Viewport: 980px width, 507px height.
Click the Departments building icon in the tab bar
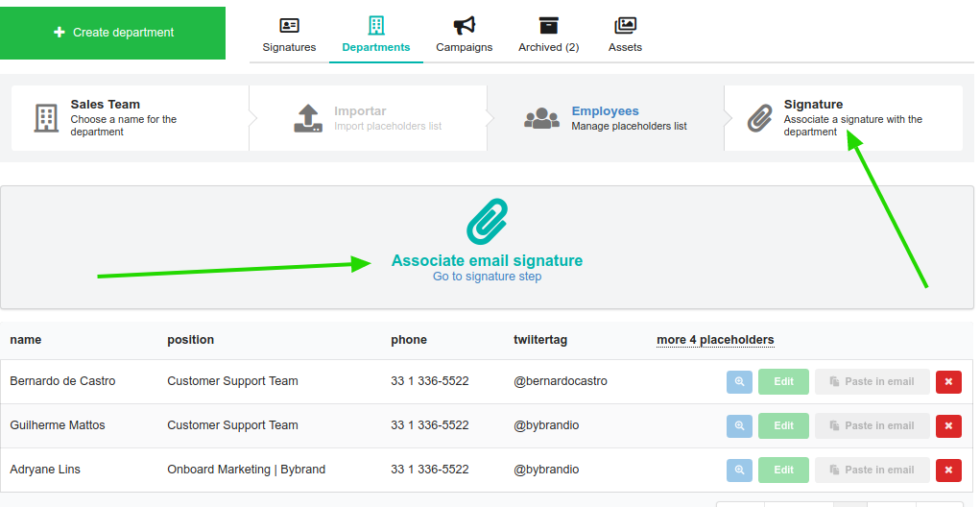coord(376,25)
